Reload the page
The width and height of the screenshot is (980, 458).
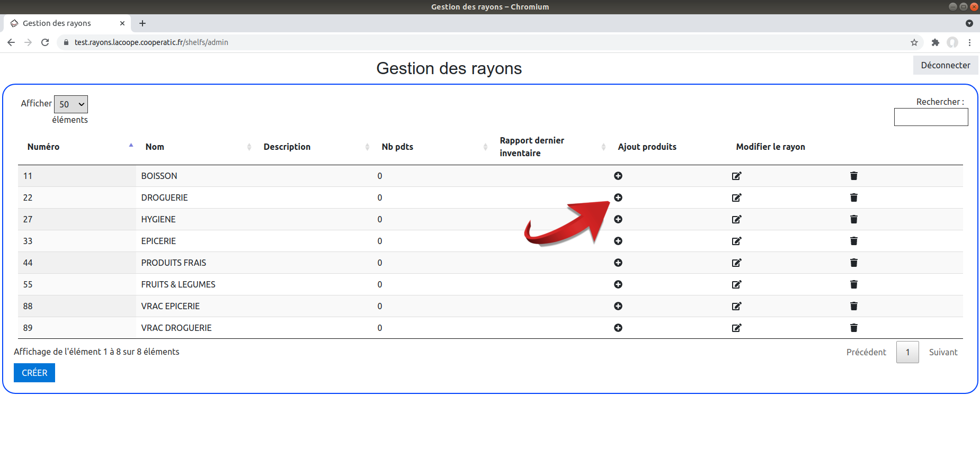[45, 42]
